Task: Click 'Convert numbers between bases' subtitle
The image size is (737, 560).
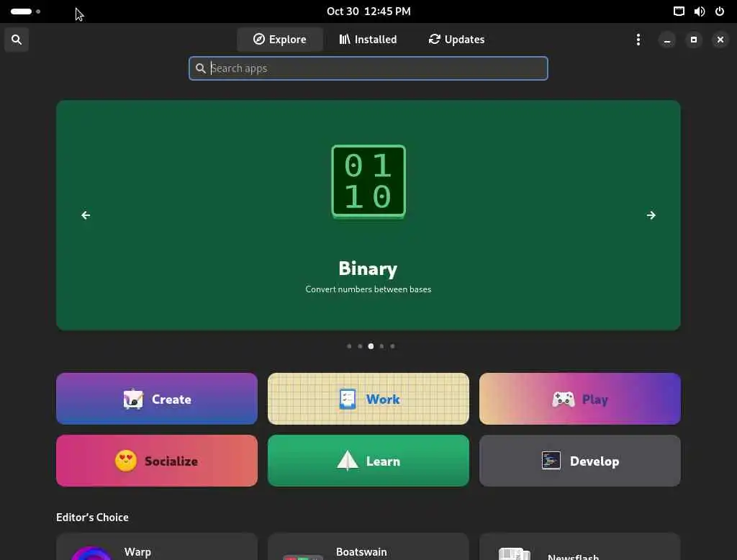Action: pyautogui.click(x=368, y=289)
